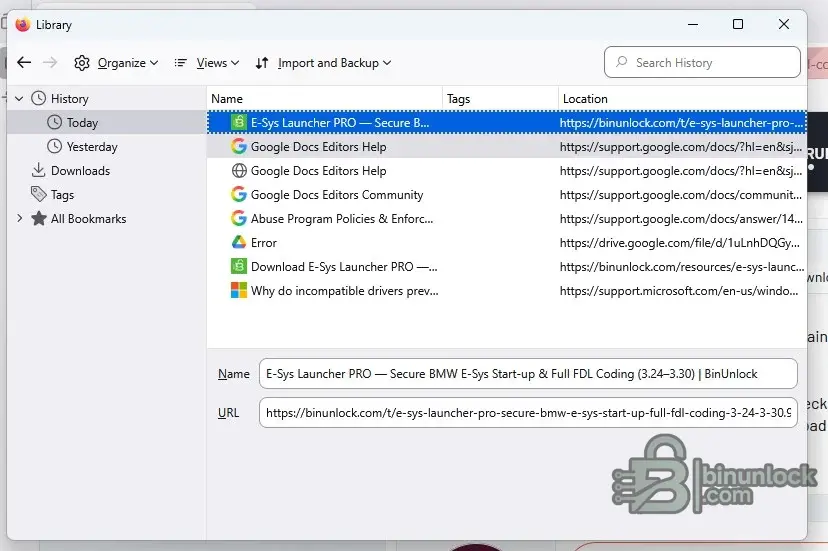Open the Views dropdown menu
Screen dimensions: 828x551
pos(207,63)
